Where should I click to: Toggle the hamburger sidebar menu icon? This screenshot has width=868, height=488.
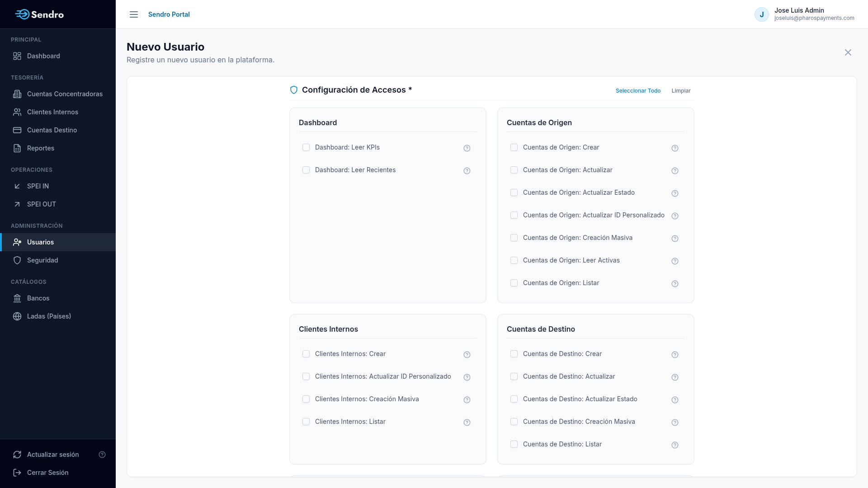click(x=134, y=14)
